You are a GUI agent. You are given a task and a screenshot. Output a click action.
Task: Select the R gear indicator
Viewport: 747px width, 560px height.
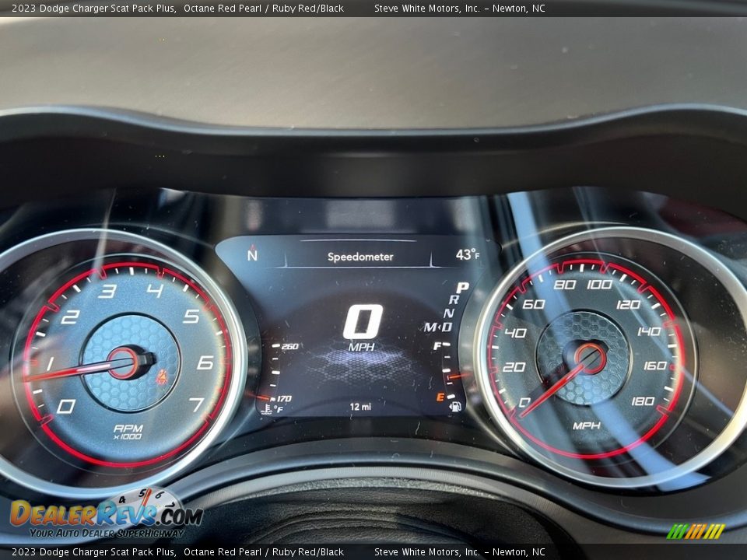pyautogui.click(x=454, y=300)
